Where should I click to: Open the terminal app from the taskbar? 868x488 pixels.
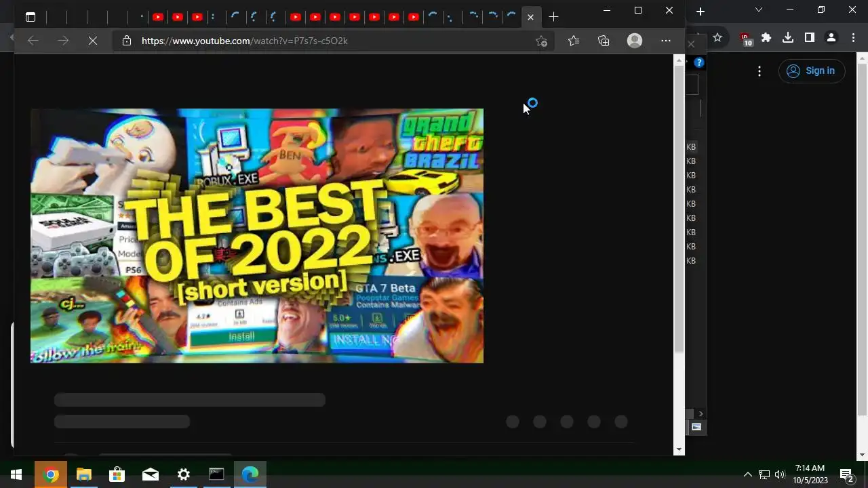click(216, 474)
